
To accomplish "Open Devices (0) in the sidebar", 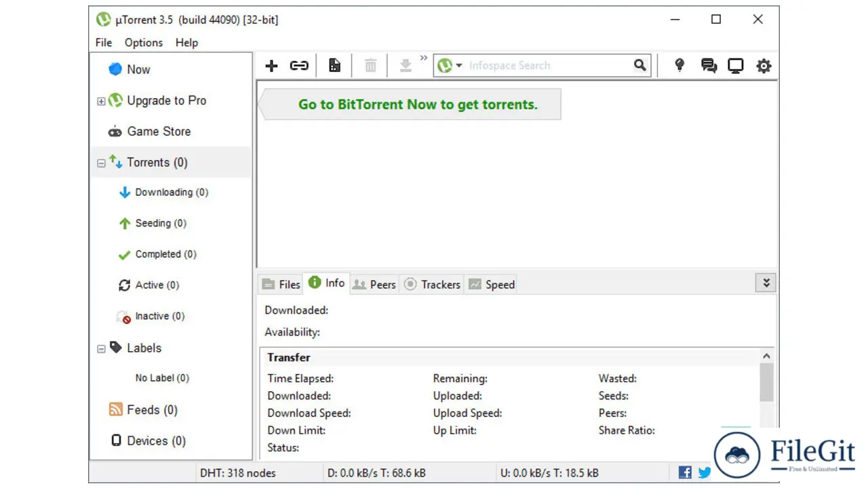I will coord(156,441).
